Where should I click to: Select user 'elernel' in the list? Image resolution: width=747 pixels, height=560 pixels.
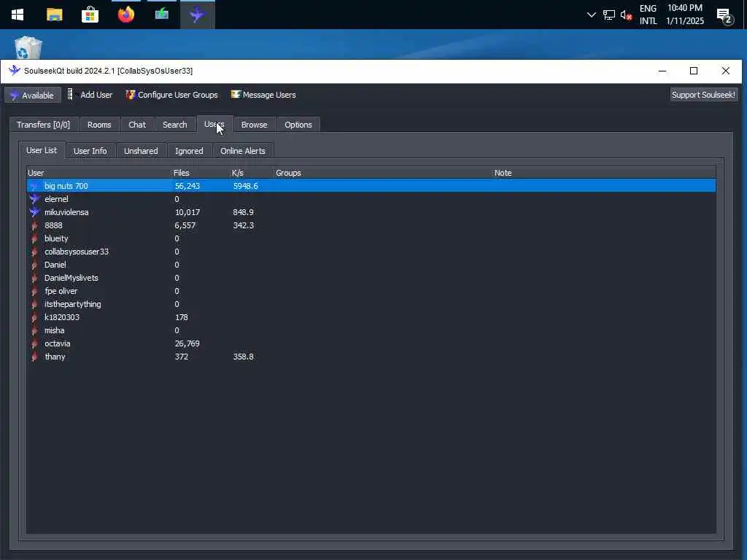pos(371,199)
